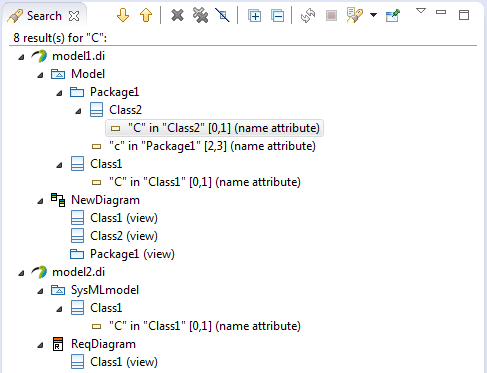This screenshot has width=487, height=373.
Task: Close the Search tab
Action: (74, 16)
